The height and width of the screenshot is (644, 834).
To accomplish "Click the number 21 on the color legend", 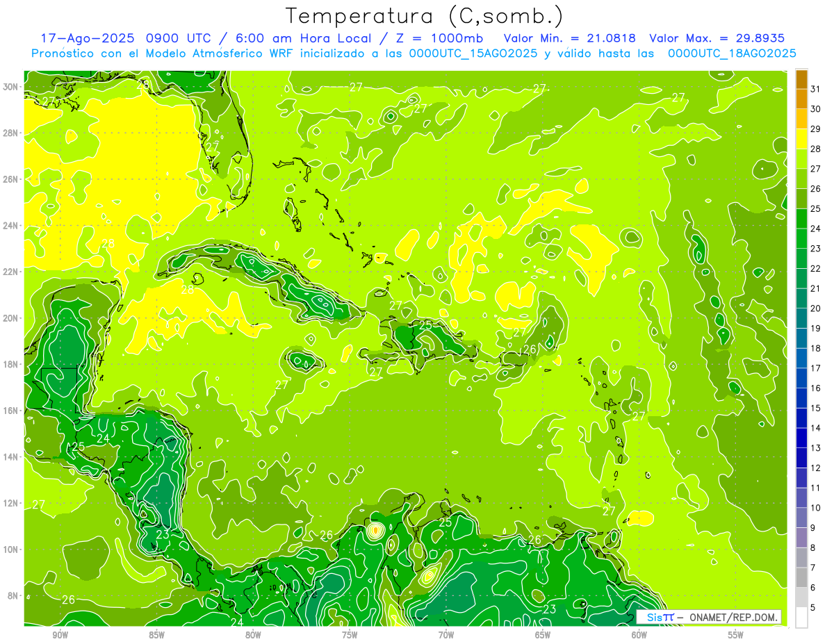I will pyautogui.click(x=816, y=288).
